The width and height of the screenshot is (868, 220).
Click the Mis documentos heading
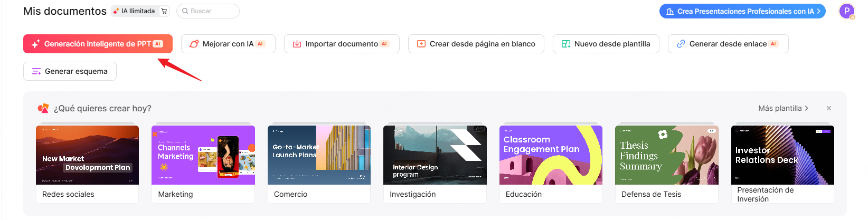65,11
